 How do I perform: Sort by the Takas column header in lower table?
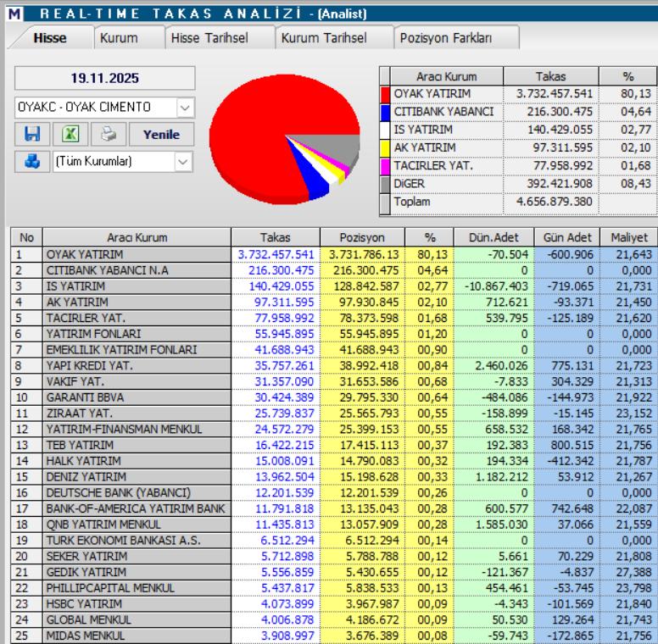pyautogui.click(x=276, y=238)
